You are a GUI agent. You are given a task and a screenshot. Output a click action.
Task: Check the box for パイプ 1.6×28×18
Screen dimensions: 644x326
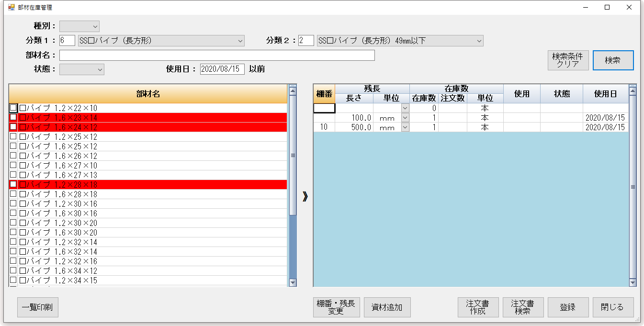click(13, 194)
